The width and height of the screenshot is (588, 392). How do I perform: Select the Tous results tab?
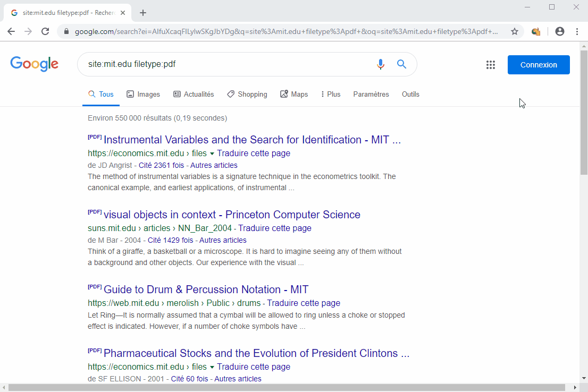(x=101, y=95)
